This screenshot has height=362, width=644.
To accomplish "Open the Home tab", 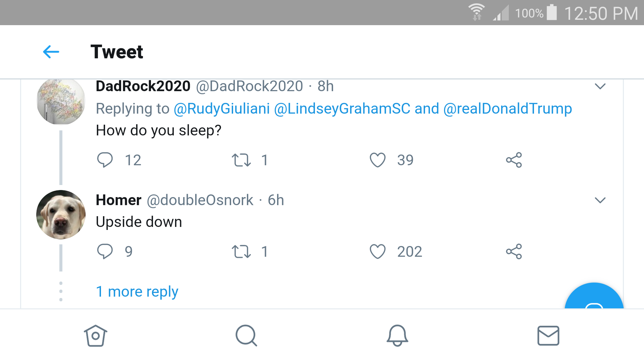I will (96, 336).
